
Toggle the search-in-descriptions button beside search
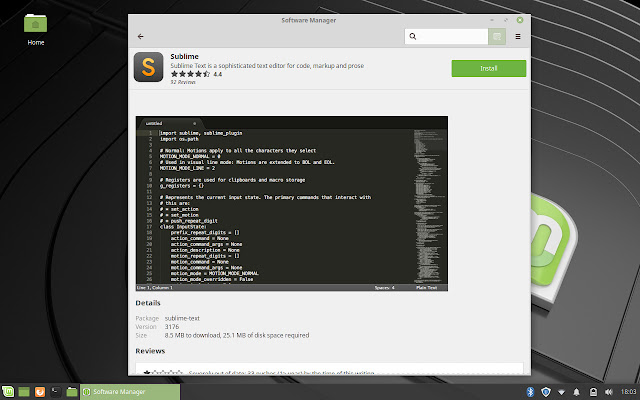pos(497,37)
